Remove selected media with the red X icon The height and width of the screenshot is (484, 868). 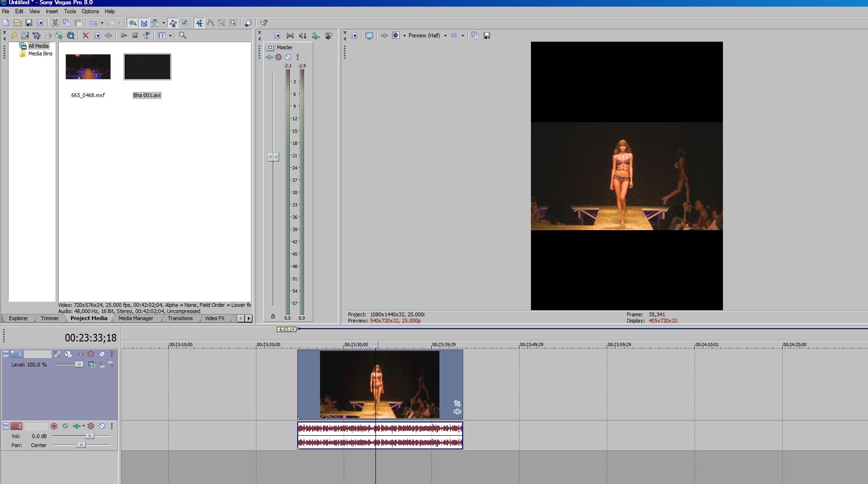tap(86, 36)
